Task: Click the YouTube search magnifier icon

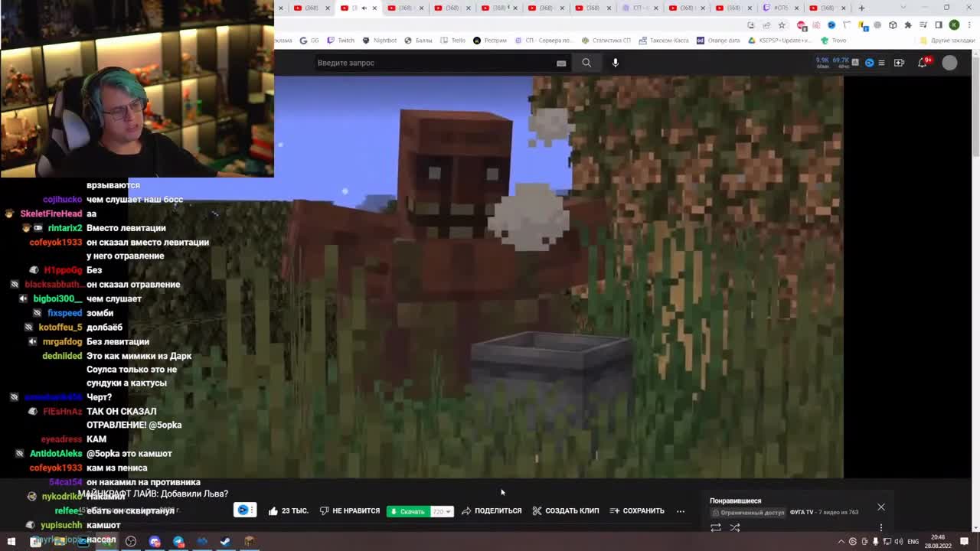Action: (586, 63)
